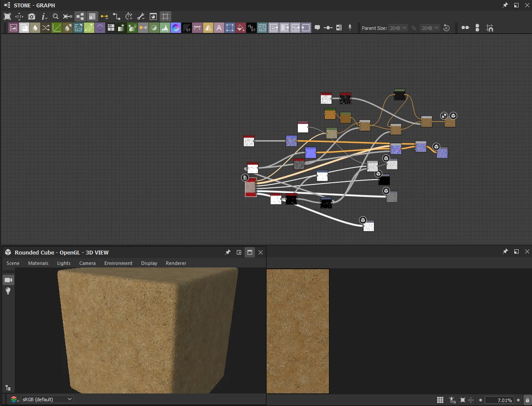Open the second Parent Size 2048 dropdown

point(430,28)
